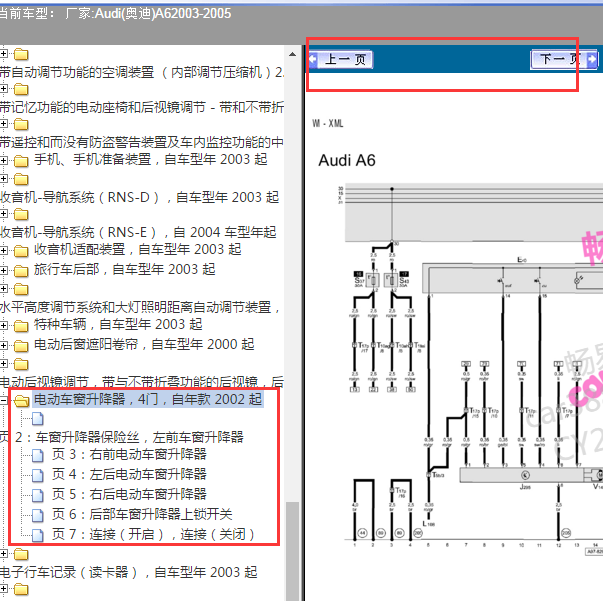Select 电动后窗遮阳卷帘，自车型年 2000 起
The height and width of the screenshot is (601, 603).
click(x=144, y=344)
